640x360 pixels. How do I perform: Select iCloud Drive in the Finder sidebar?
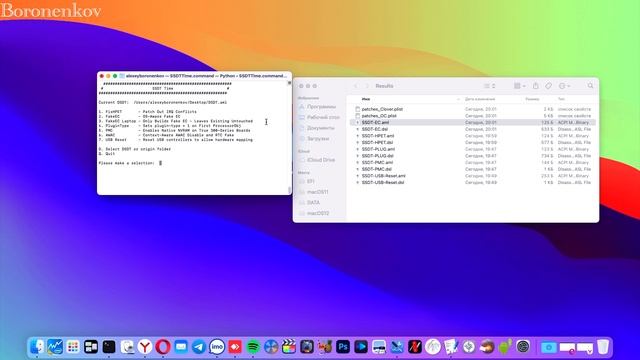click(321, 160)
